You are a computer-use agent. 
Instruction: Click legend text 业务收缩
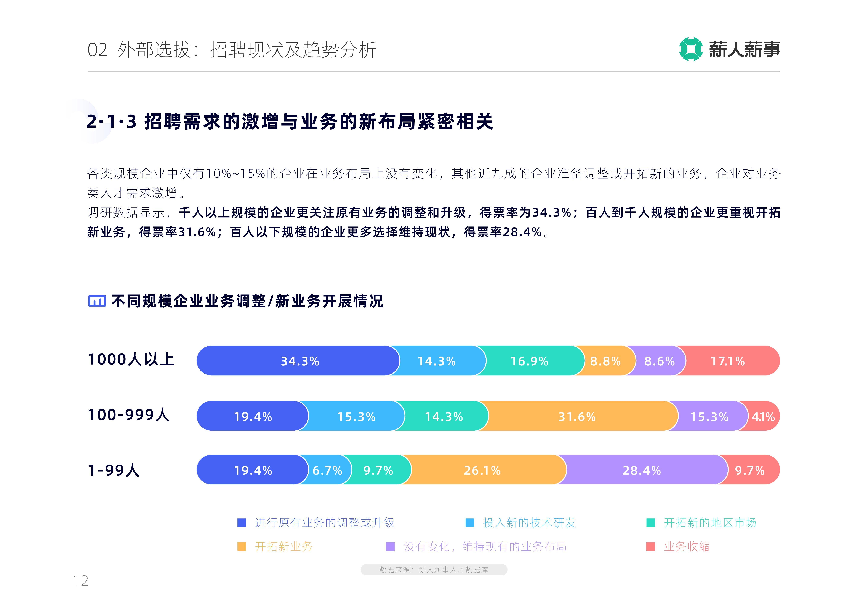pyautogui.click(x=687, y=547)
